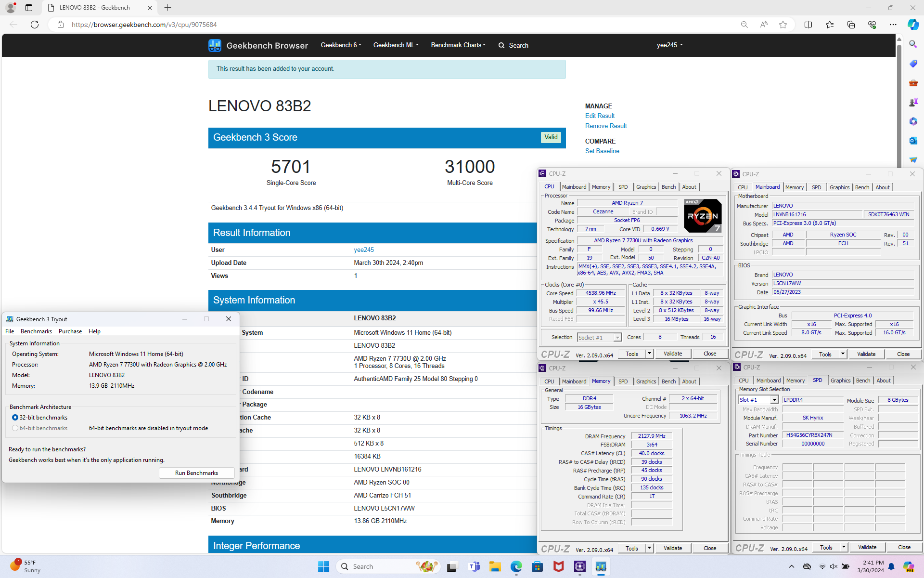924x578 pixels.
Task: Open Task View from taskbar
Action: [451, 566]
